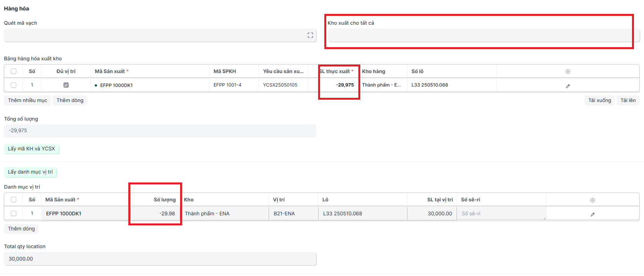644x276 pixels.
Task: Click Thêm dòng under export table
Action: tap(70, 101)
